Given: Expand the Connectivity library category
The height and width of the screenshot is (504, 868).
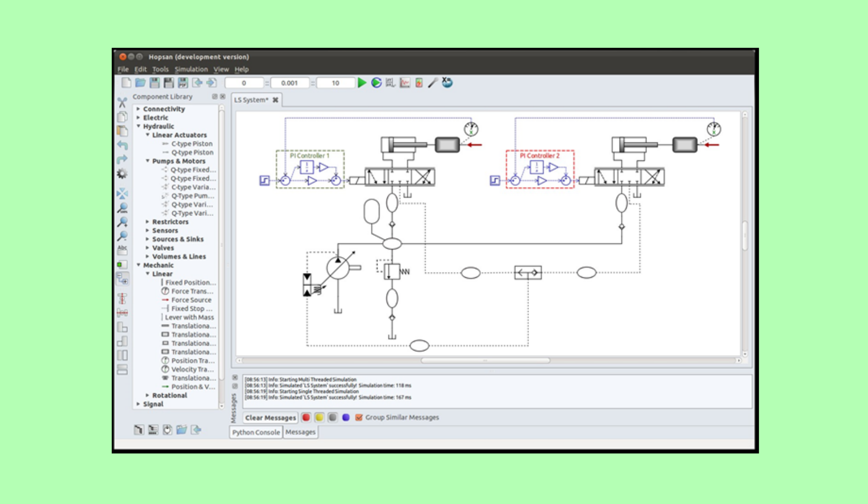Looking at the screenshot, I should point(139,109).
